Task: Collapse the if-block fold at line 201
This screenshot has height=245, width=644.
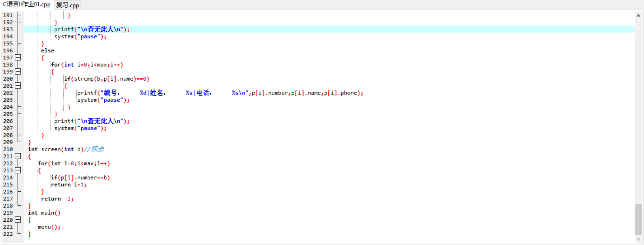Action: (x=18, y=86)
